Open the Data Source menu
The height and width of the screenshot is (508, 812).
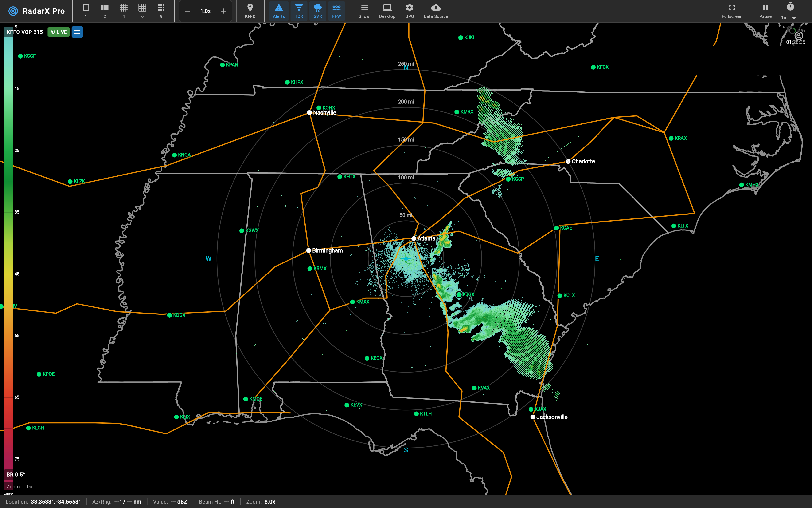[x=436, y=11]
